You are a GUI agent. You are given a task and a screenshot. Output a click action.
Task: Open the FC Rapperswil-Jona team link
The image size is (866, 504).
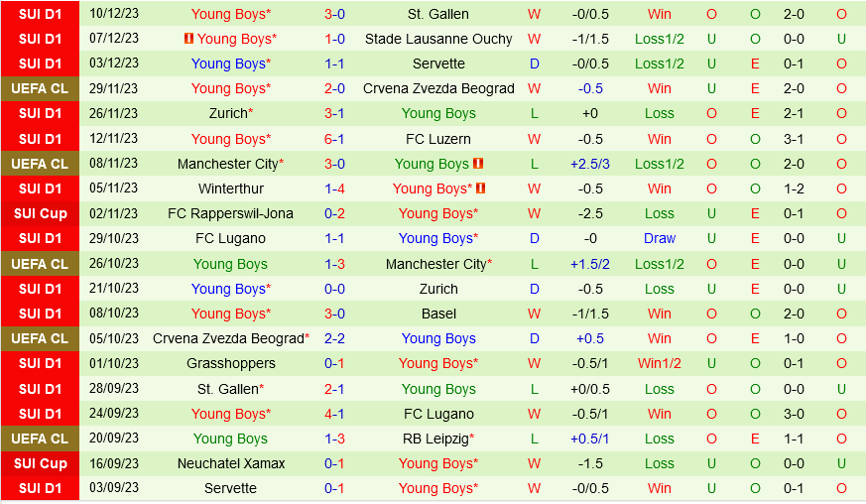coord(230,213)
